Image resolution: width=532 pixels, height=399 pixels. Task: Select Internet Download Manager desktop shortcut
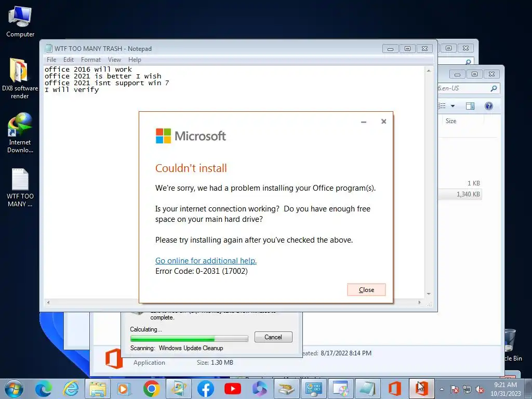(20, 133)
